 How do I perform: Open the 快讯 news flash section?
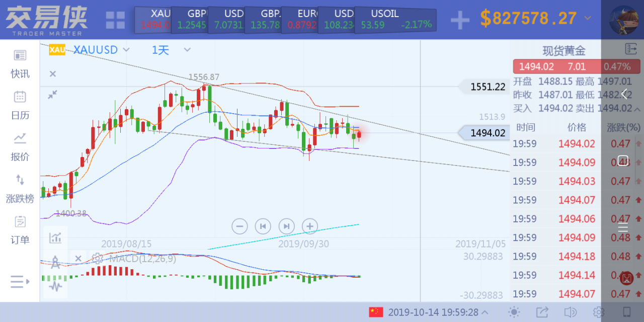20,64
